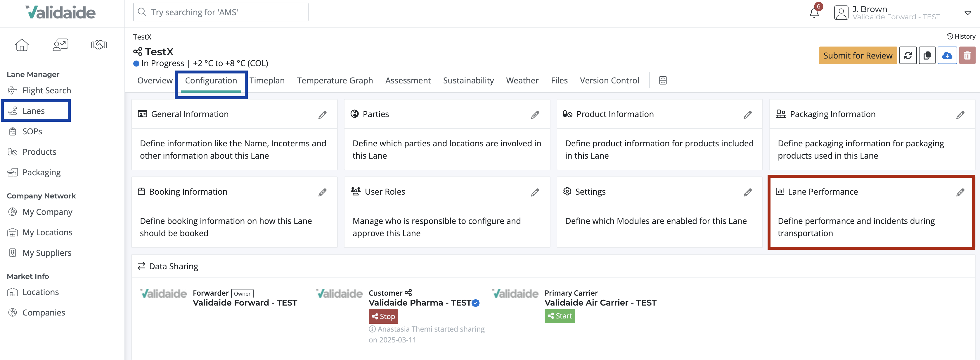The height and width of the screenshot is (360, 980).
Task: Click the home icon in the sidebar
Action: (x=22, y=45)
